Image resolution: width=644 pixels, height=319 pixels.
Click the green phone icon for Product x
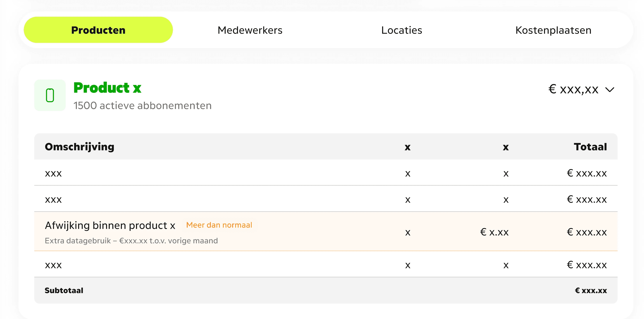[50, 95]
